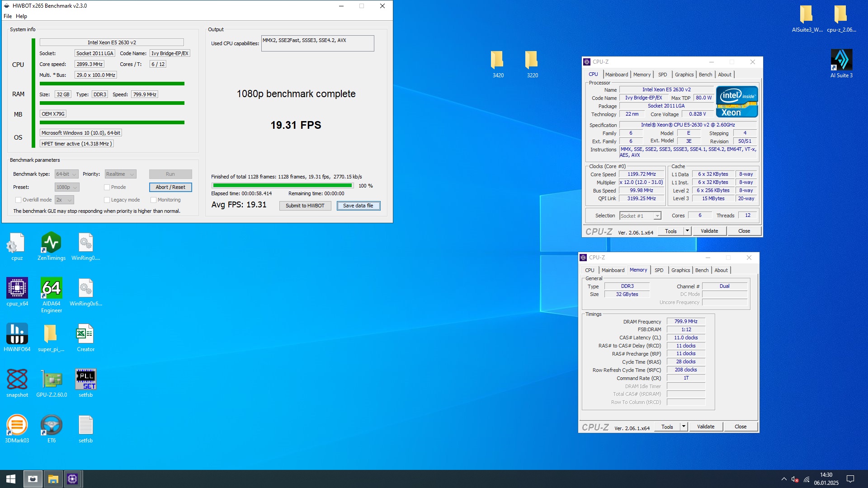This screenshot has height=488, width=868.
Task: Show hidden tray icons chevron
Action: (783, 479)
